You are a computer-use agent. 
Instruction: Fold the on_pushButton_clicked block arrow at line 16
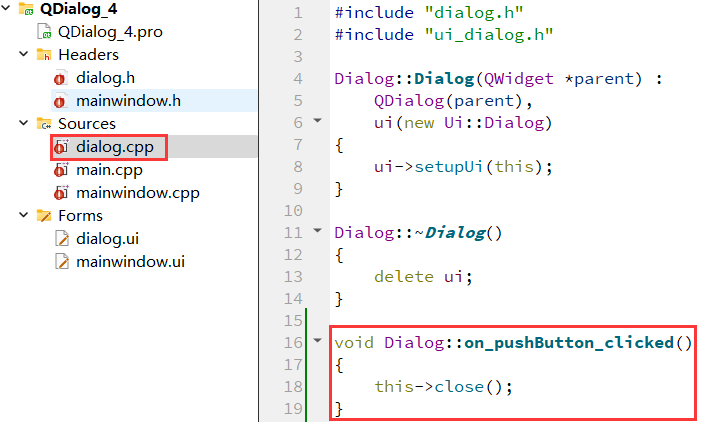pos(317,341)
